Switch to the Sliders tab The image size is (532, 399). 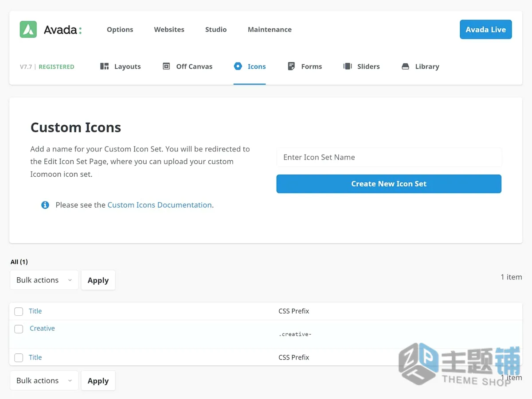(x=361, y=66)
